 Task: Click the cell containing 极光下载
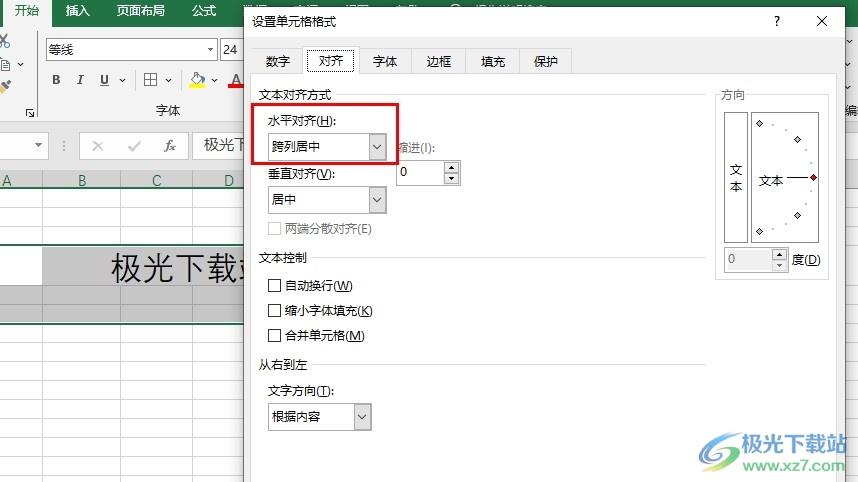pyautogui.click(x=143, y=267)
